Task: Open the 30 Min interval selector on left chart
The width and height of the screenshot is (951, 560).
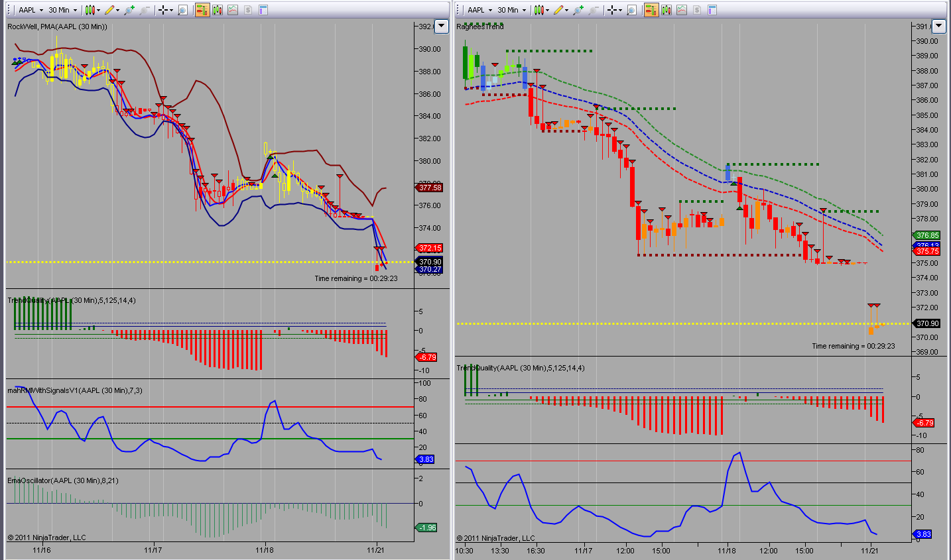Action: [62, 10]
